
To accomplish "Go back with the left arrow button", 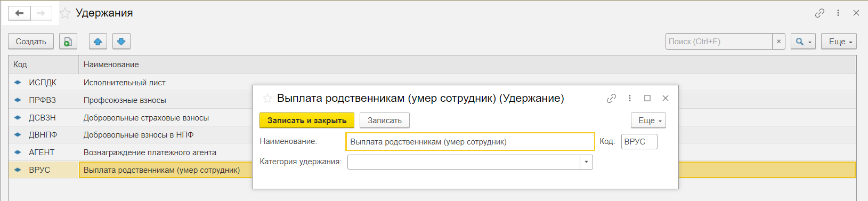I will [x=20, y=13].
